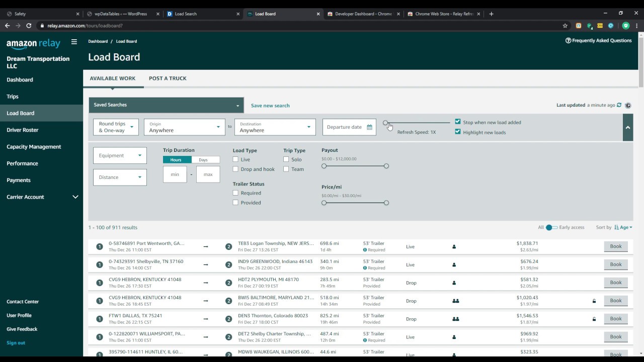Click stop 2 marker on HDT2 Plymouth row

pos(228,283)
